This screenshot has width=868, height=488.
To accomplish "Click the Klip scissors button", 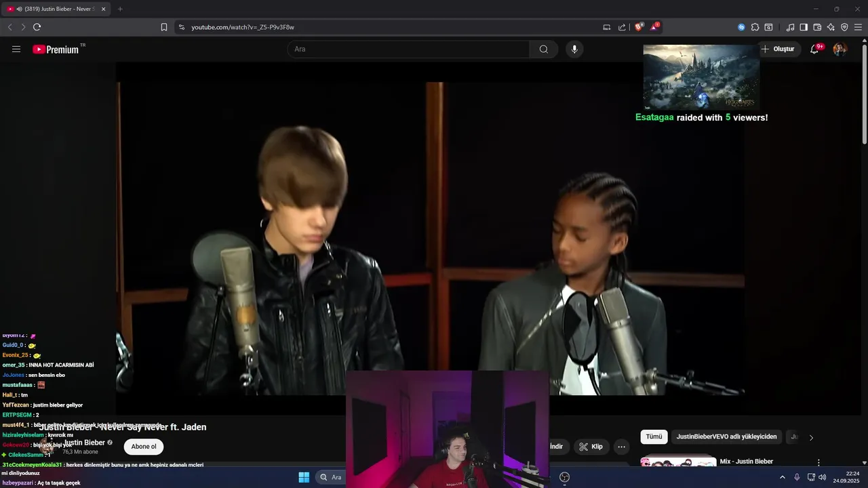I will [x=591, y=447].
